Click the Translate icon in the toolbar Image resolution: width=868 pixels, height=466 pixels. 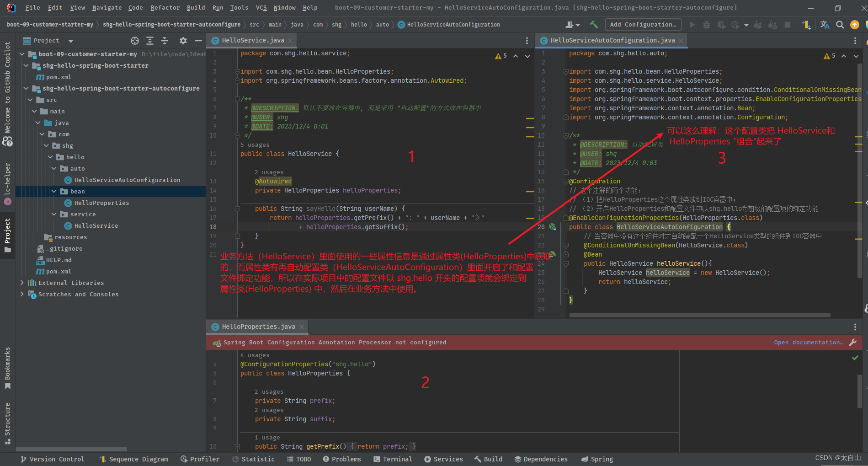tap(825, 25)
